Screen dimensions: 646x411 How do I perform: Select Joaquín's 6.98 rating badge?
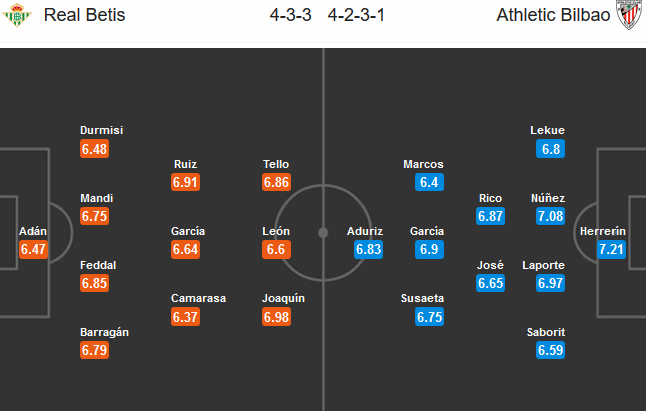[x=276, y=317]
